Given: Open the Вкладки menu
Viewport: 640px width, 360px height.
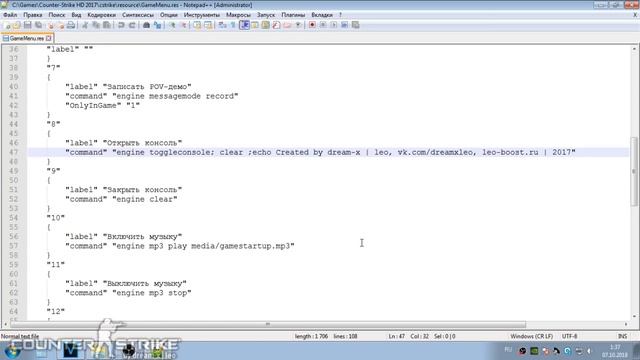Looking at the screenshot, I should coord(322,15).
